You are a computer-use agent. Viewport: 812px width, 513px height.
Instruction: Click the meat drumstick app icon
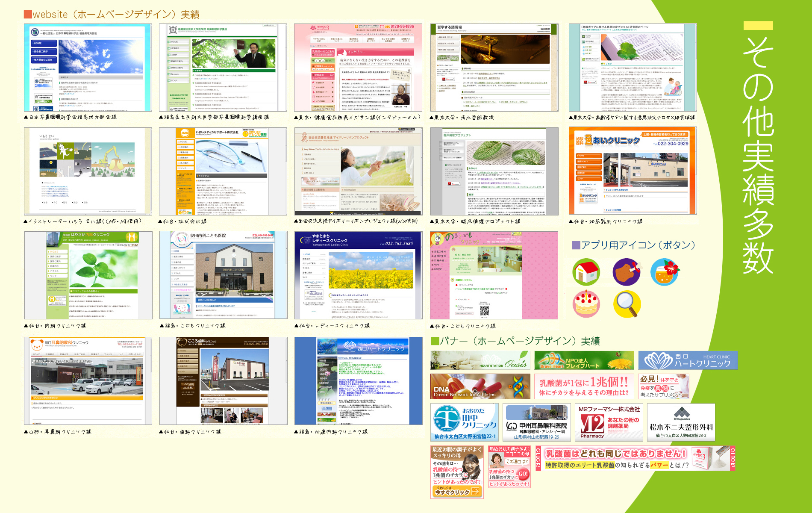626,272
